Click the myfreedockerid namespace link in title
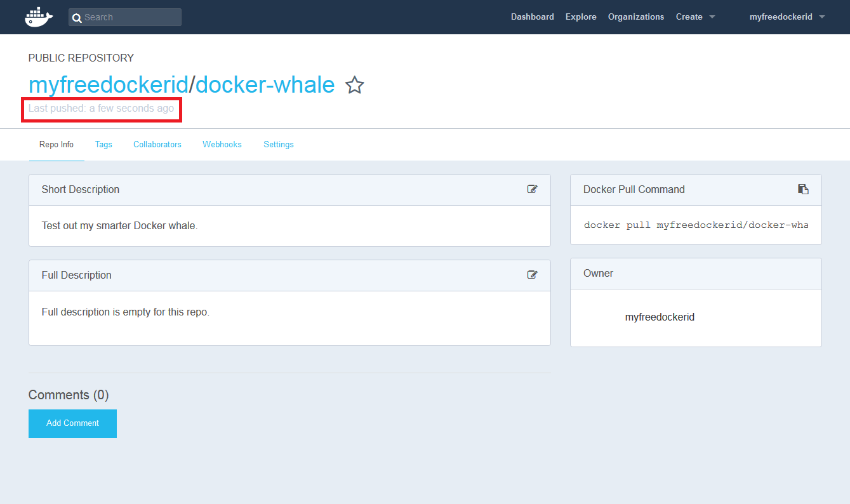The width and height of the screenshot is (850, 504). click(109, 85)
